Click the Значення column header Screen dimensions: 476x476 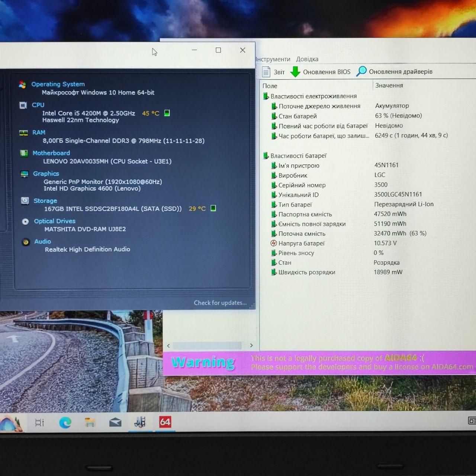pyautogui.click(x=389, y=85)
